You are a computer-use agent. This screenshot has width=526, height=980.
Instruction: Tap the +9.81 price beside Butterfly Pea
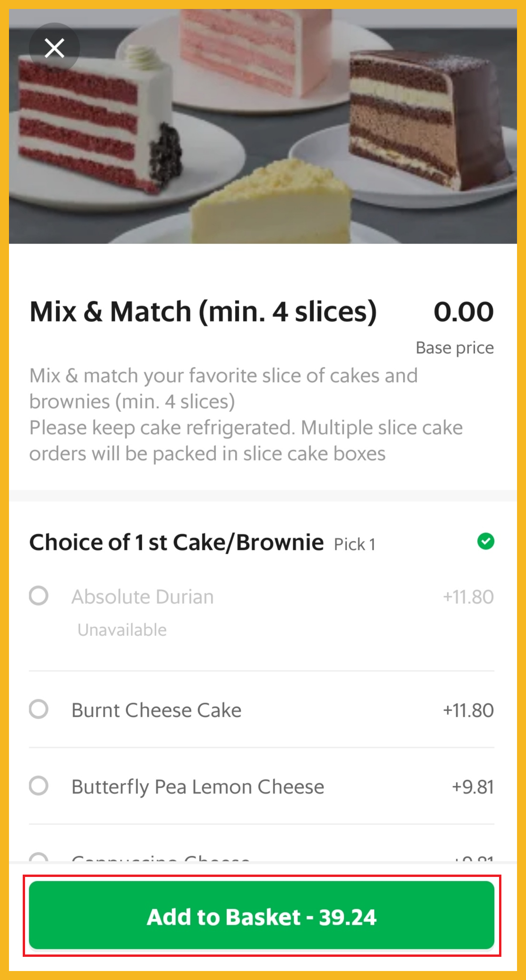click(473, 787)
